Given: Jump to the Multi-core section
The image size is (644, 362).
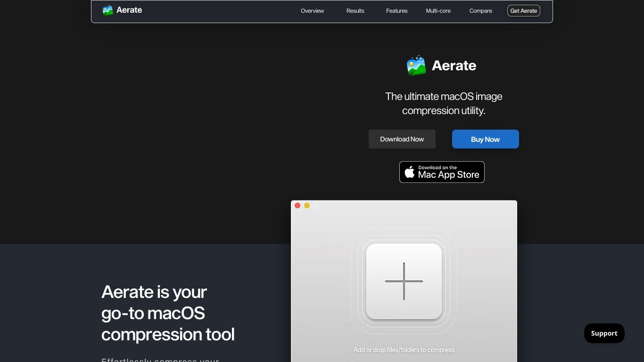Looking at the screenshot, I should pos(438,11).
